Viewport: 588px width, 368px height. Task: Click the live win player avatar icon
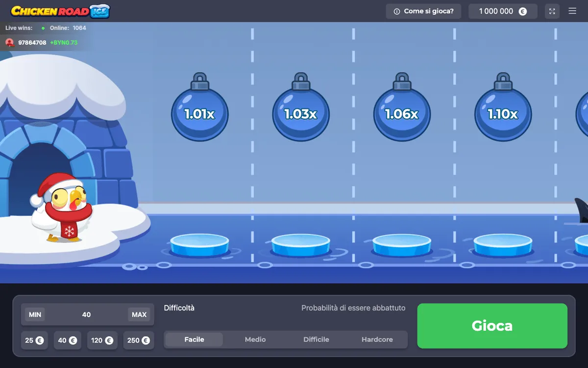pyautogui.click(x=9, y=43)
